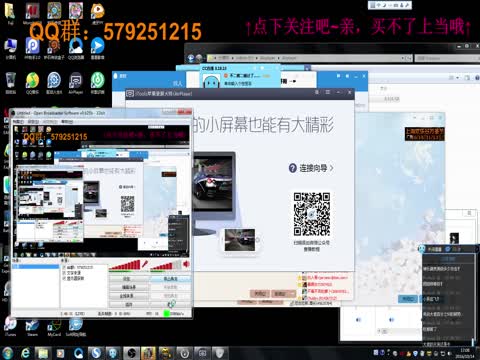Screen dimensions: 480x360
Task: Click the highlighted Stop Streaming button in OBS
Action: coord(170,279)
